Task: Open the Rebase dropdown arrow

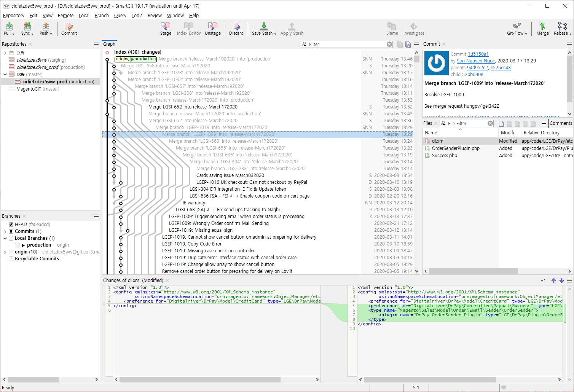Action: click(x=570, y=33)
